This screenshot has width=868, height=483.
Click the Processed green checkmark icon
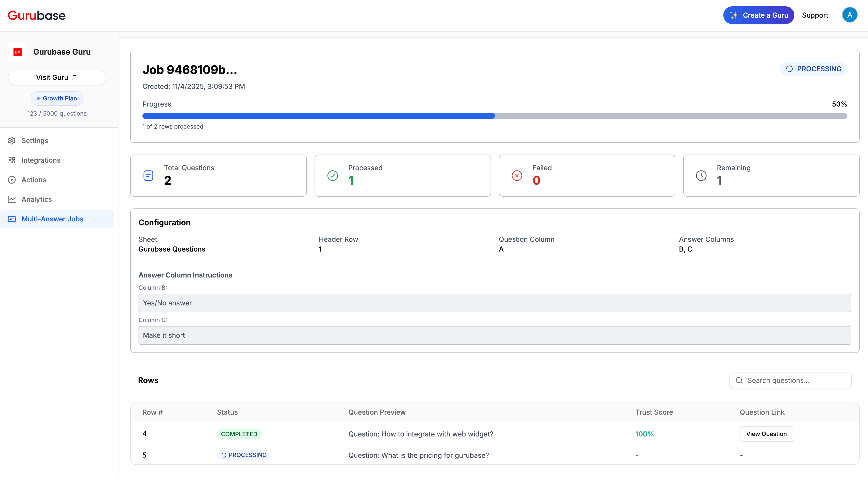pyautogui.click(x=332, y=176)
